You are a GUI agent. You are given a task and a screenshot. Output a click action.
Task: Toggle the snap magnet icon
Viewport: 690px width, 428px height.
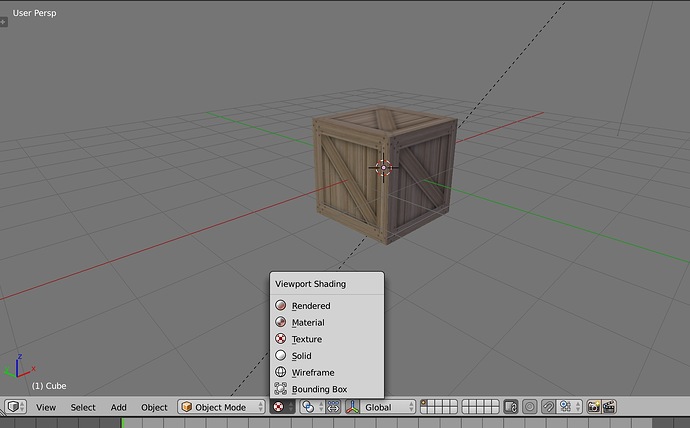point(548,407)
